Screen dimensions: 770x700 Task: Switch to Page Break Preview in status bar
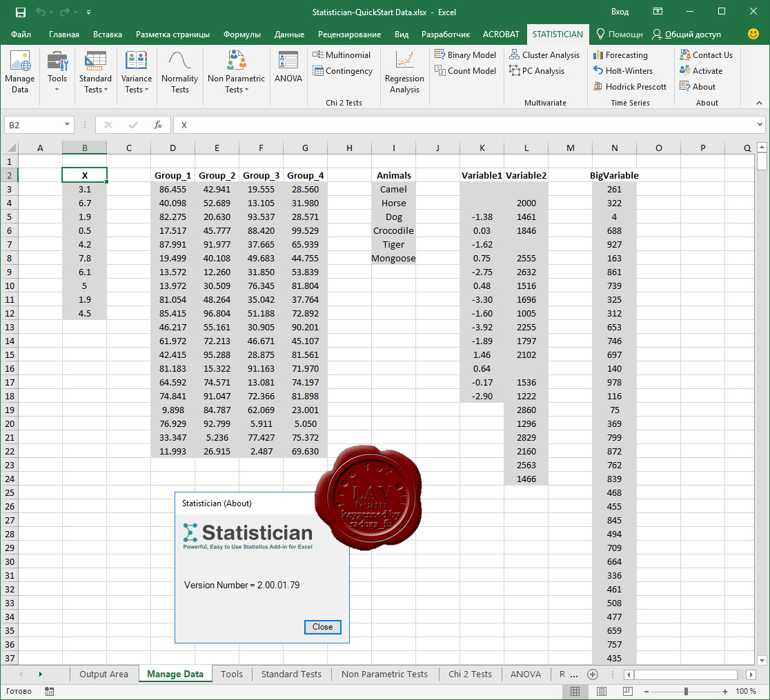[x=627, y=691]
